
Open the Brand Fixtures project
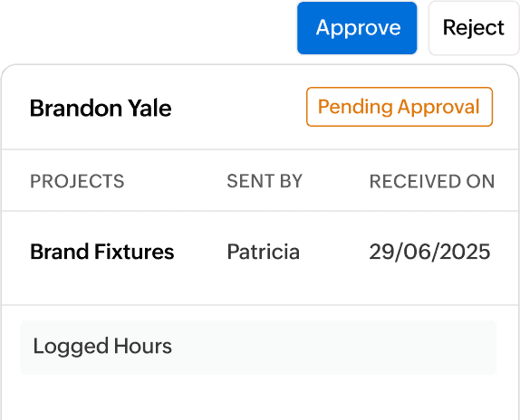tap(102, 252)
